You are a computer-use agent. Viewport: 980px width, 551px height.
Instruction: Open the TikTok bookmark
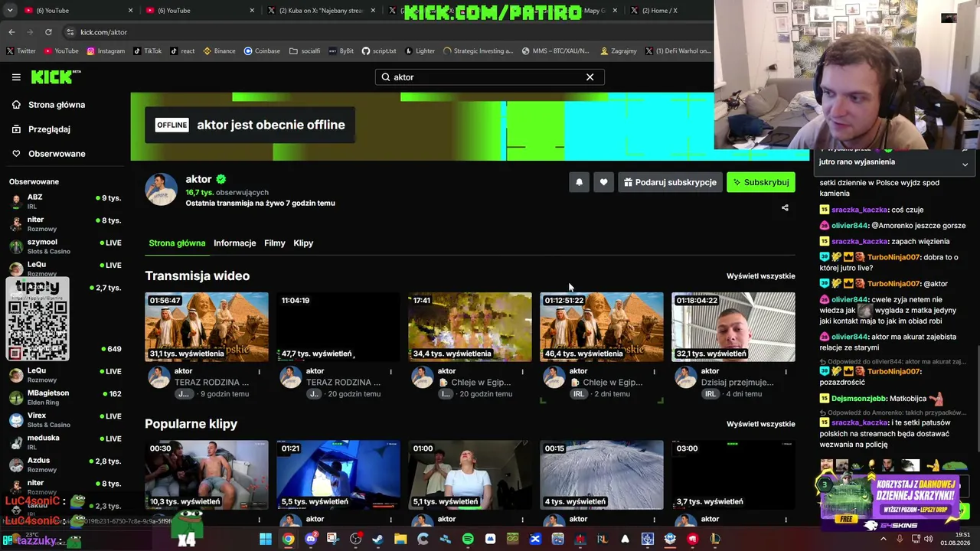[x=147, y=51]
